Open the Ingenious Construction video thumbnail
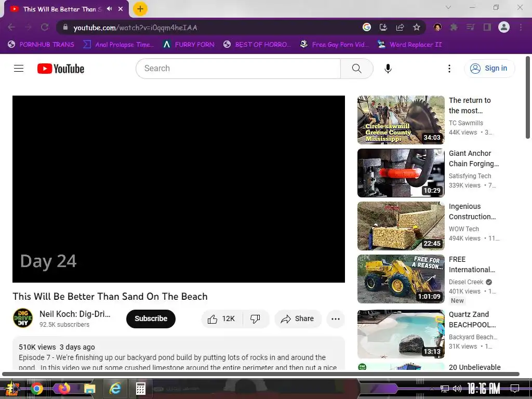Viewport: 532px width, 399px height. [x=401, y=226]
